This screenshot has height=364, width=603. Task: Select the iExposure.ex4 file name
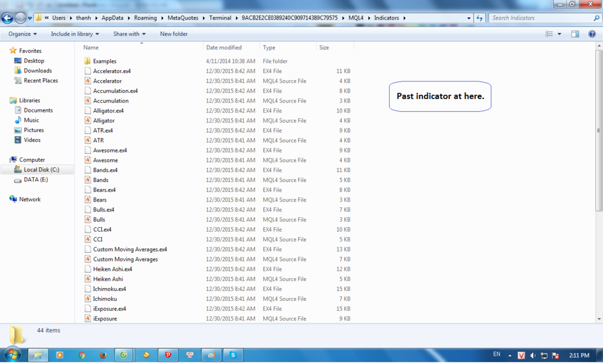[110, 309]
